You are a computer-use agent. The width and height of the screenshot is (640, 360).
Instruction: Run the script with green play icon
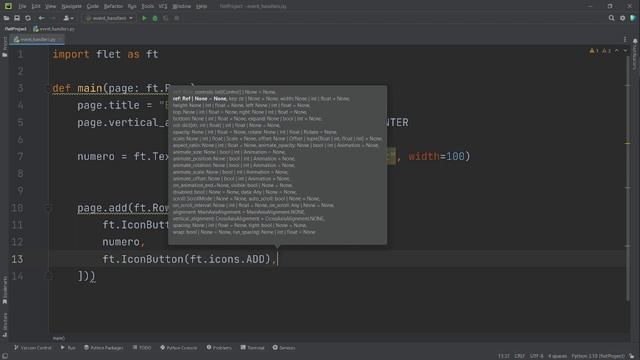point(144,18)
